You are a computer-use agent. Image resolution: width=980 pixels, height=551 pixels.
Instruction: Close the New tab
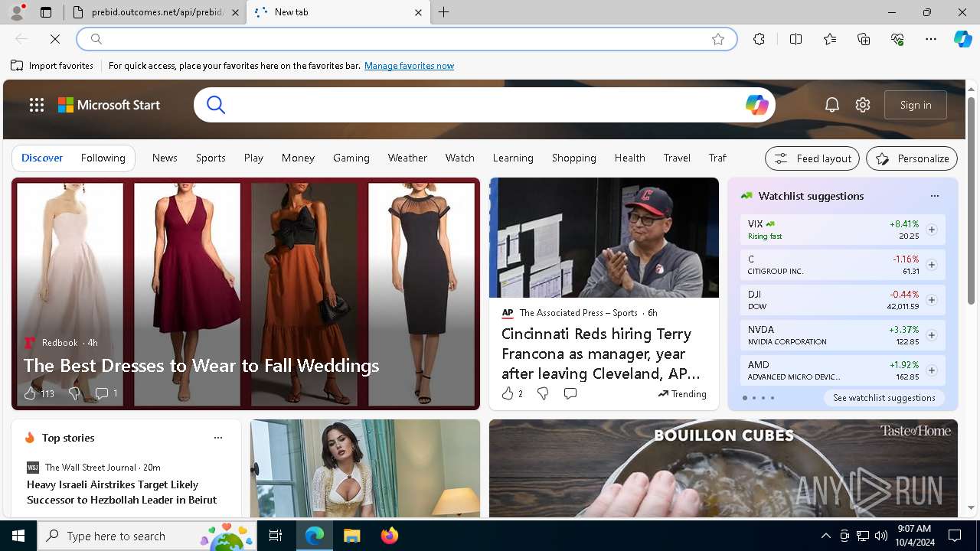tap(418, 12)
